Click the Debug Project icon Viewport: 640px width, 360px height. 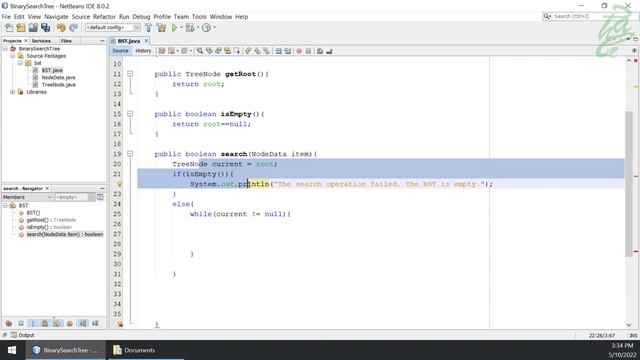click(189, 28)
